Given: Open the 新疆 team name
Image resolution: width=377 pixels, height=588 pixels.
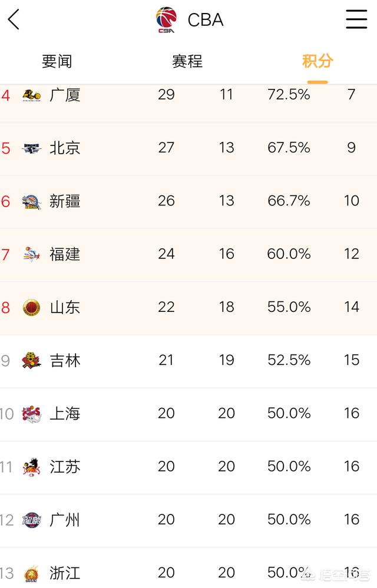Looking at the screenshot, I should pos(65,201).
